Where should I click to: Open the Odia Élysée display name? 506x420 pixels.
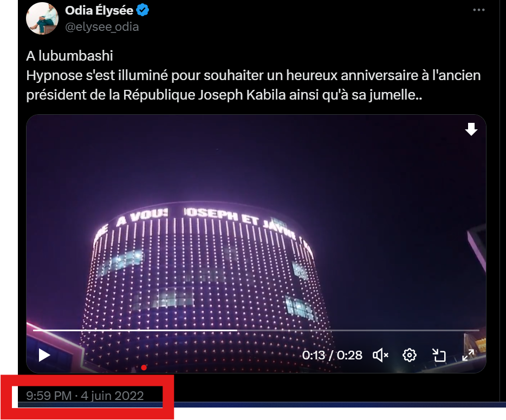99,10
